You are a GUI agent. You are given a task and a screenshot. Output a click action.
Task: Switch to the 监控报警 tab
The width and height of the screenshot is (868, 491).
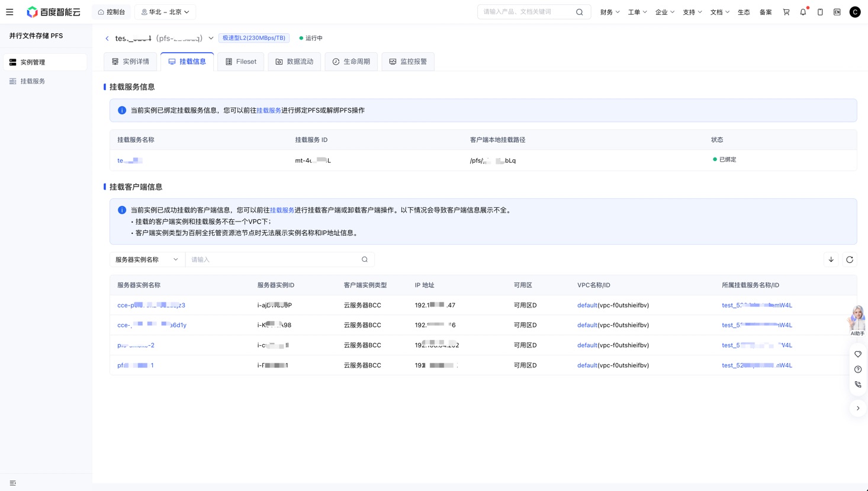408,62
